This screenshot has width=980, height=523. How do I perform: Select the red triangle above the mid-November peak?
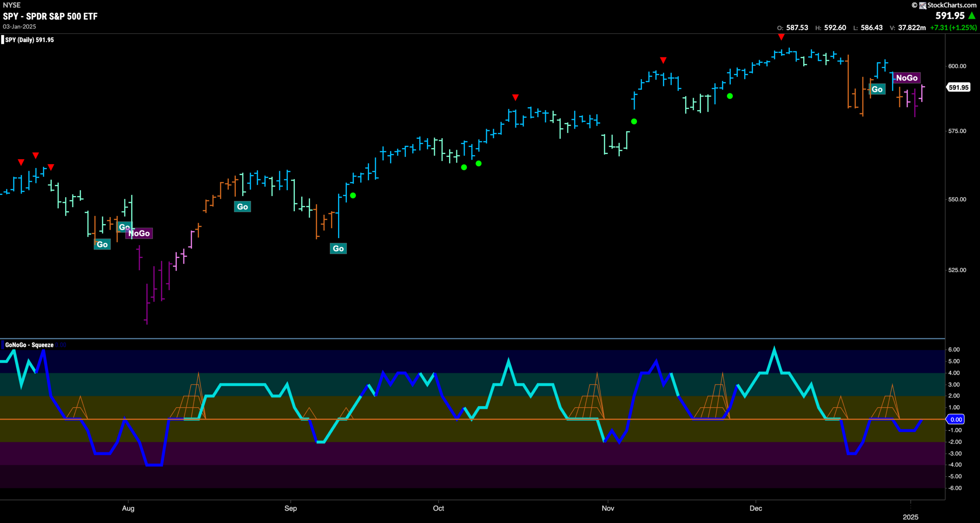[x=663, y=60]
